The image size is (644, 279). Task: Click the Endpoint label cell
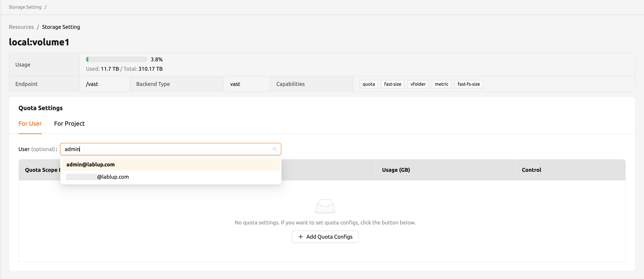[44, 84]
